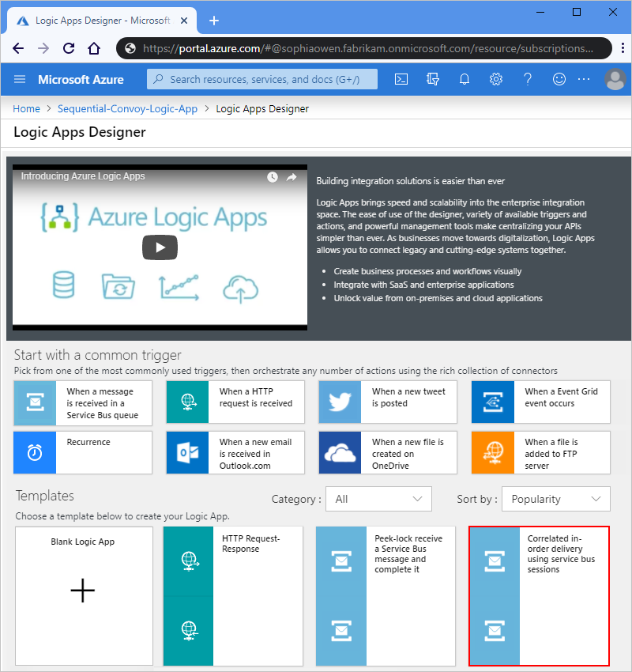Open the Azure portal hamburger menu
The width and height of the screenshot is (632, 672).
point(20,79)
